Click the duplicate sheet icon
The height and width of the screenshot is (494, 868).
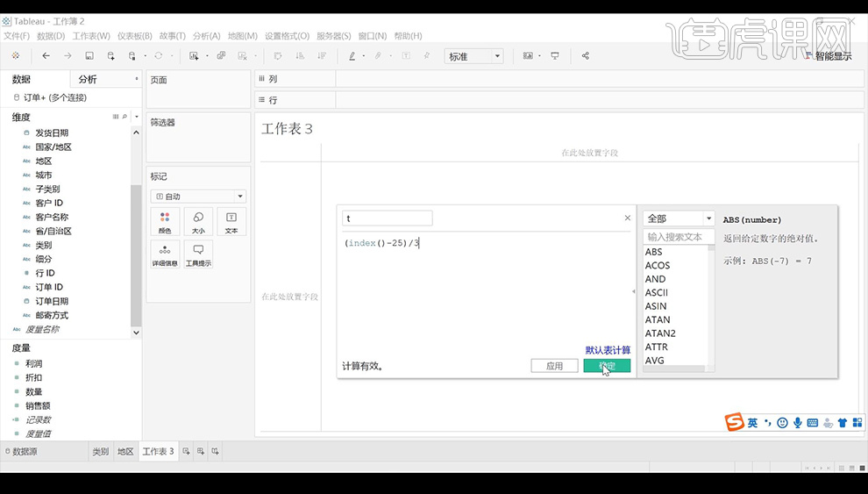click(221, 56)
